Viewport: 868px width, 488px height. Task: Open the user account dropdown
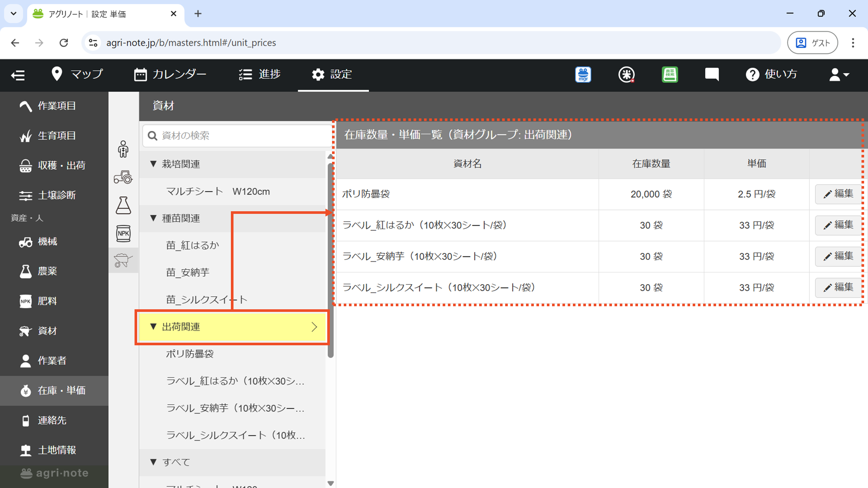pos(839,75)
